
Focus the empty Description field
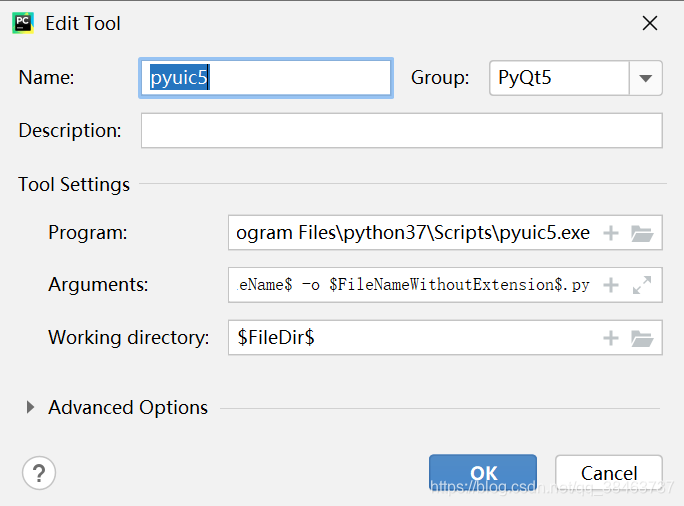click(x=401, y=131)
